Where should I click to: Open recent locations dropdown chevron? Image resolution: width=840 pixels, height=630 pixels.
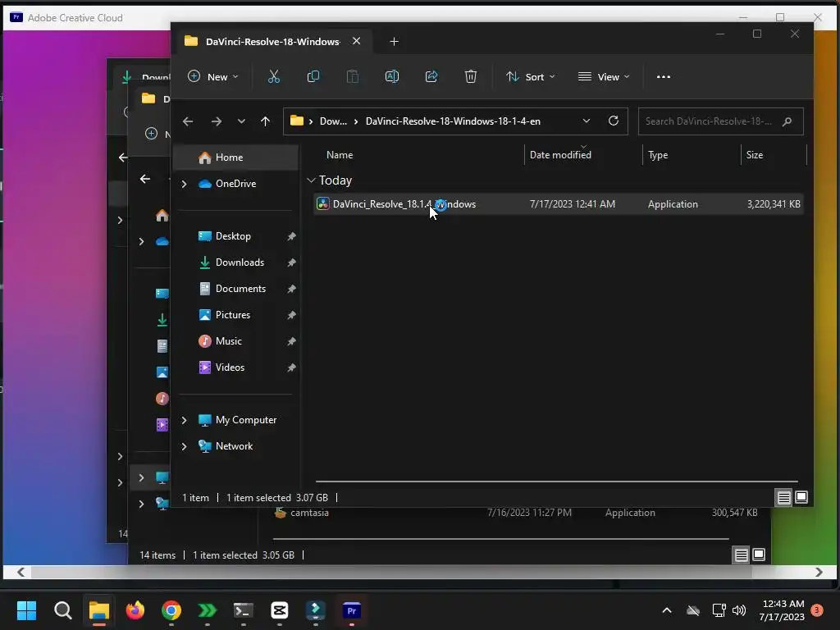241,121
